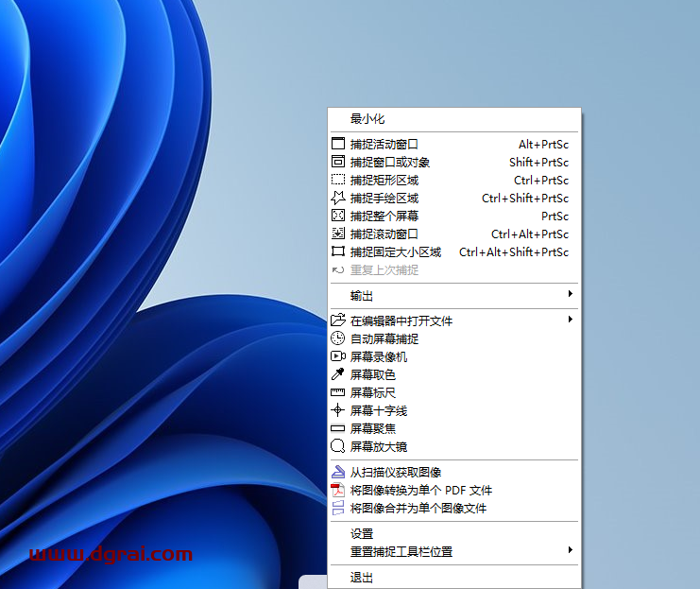
Task: Click the PDF file icon
Action: [338, 490]
